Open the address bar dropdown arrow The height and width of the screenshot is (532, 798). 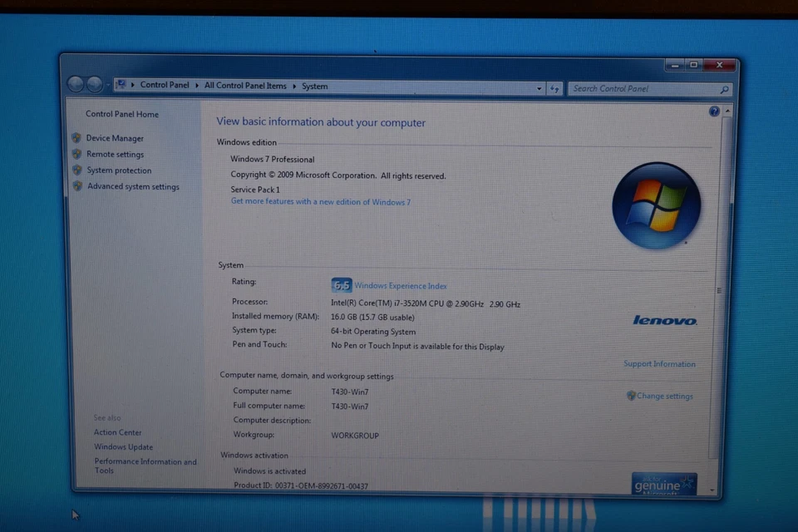pos(539,88)
